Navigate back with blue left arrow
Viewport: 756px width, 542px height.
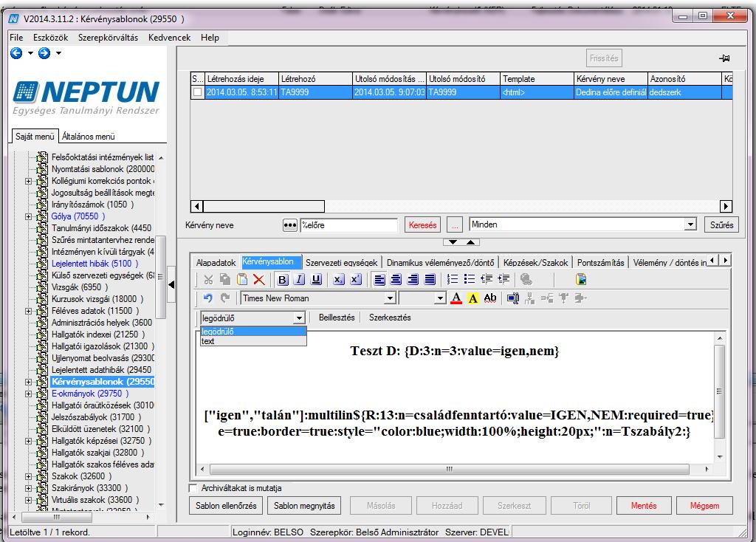click(x=16, y=53)
